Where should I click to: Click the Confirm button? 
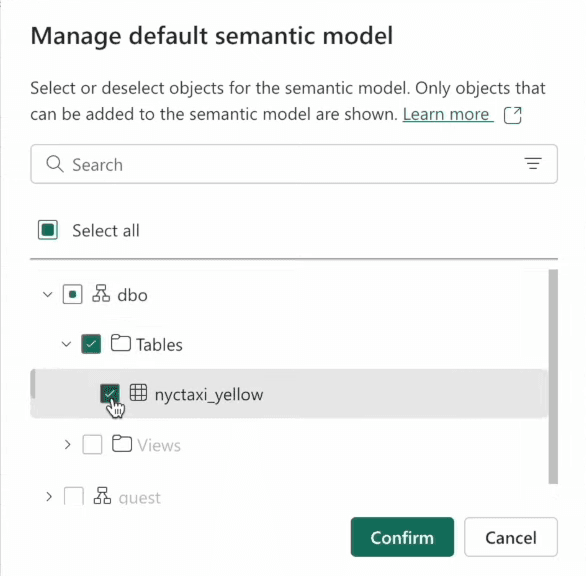coord(402,537)
